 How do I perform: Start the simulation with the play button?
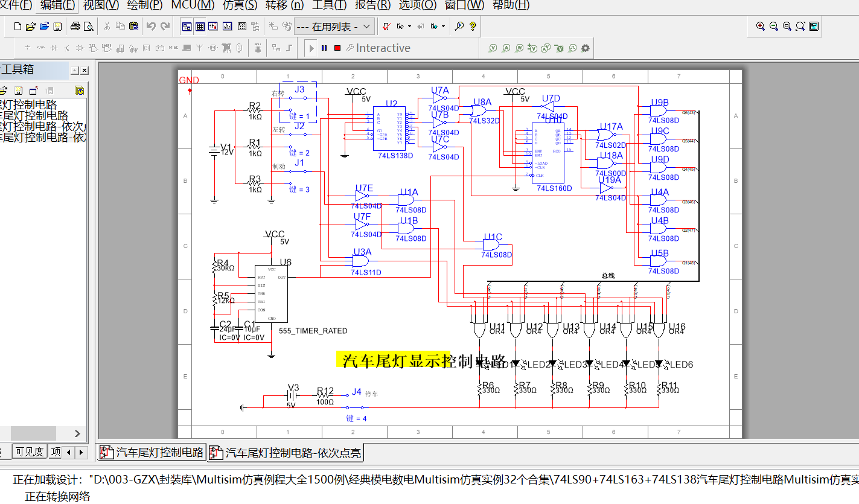click(311, 48)
